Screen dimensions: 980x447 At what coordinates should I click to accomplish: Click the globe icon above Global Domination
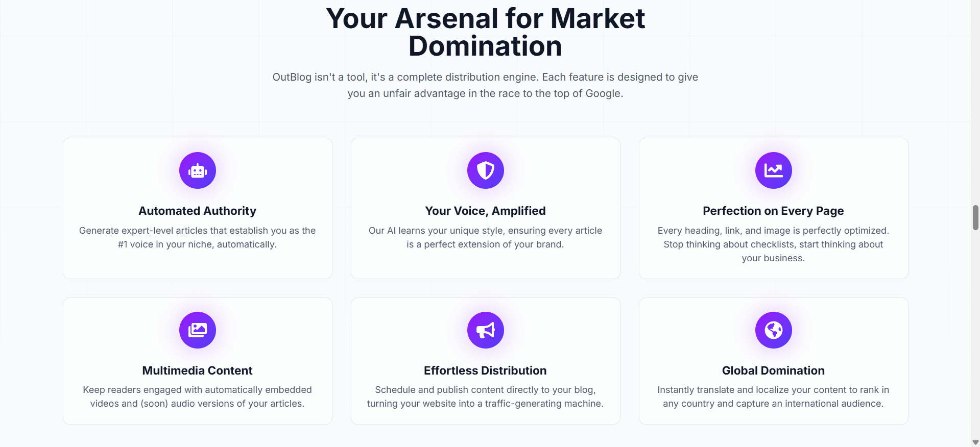pos(773,330)
